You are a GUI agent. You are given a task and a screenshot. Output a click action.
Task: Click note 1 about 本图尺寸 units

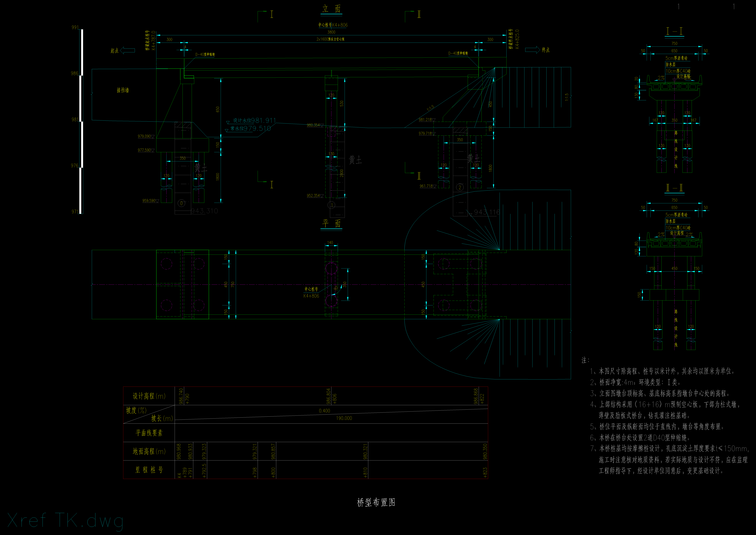[663, 371]
